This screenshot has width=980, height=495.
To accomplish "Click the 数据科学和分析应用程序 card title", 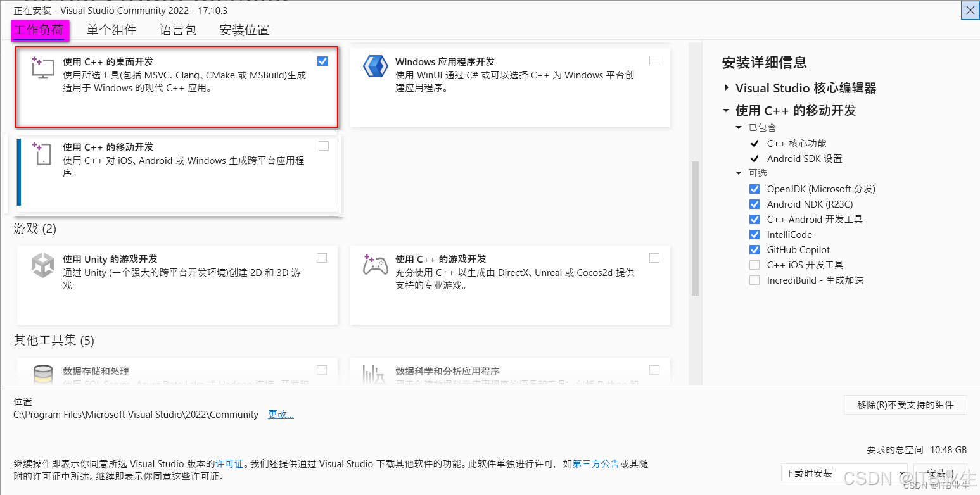I will point(447,372).
